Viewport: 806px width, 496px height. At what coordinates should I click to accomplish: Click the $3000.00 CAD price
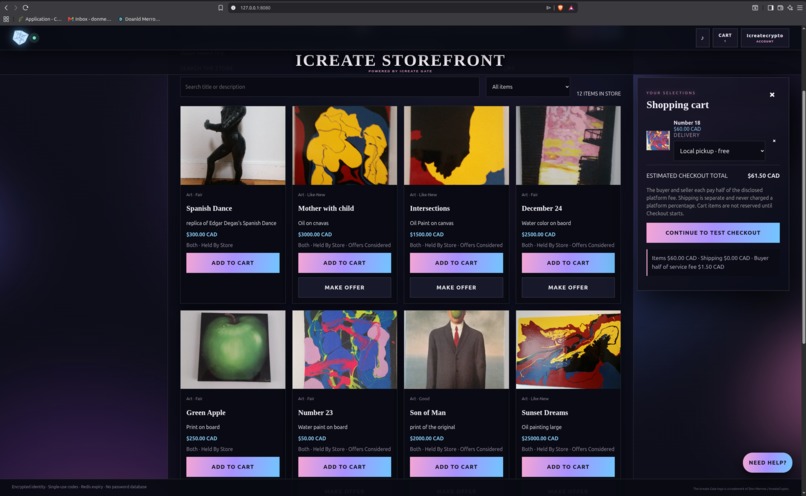point(315,234)
